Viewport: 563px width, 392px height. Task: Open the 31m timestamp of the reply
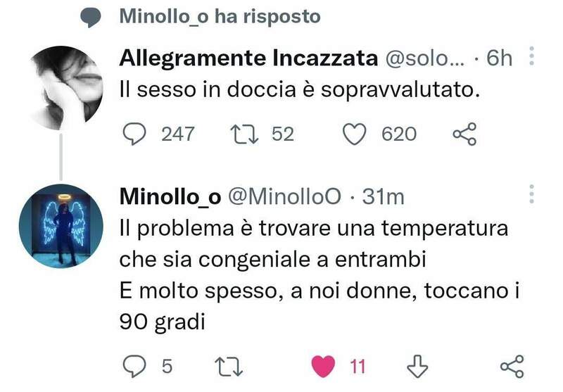click(383, 197)
